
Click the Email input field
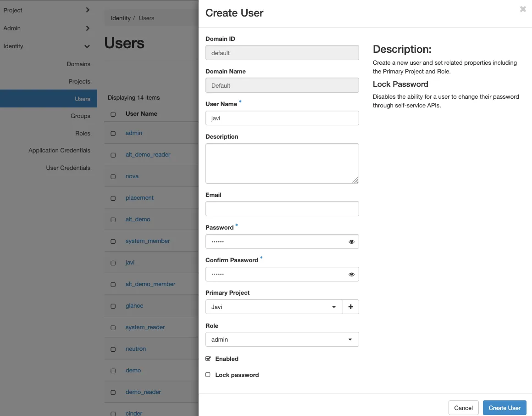(x=282, y=208)
